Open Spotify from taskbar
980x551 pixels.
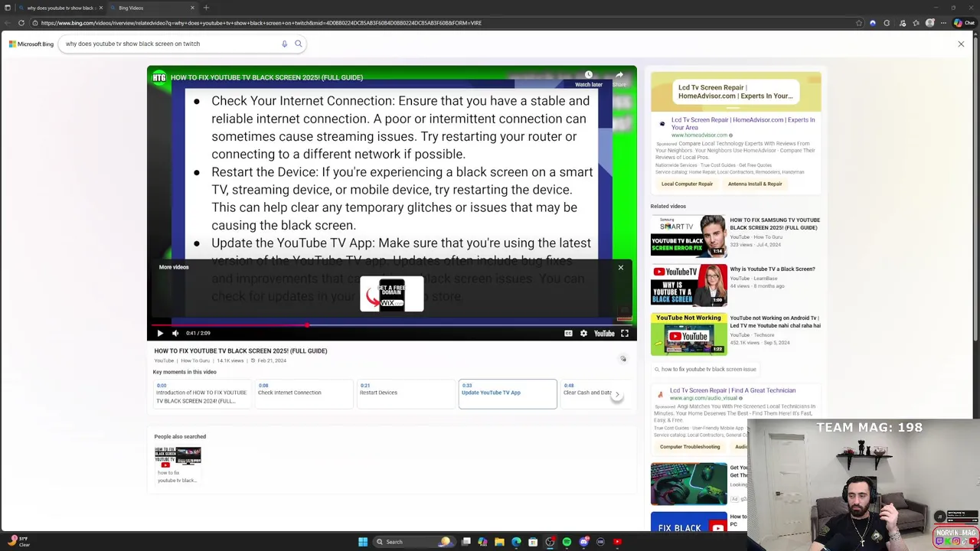[567, 542]
